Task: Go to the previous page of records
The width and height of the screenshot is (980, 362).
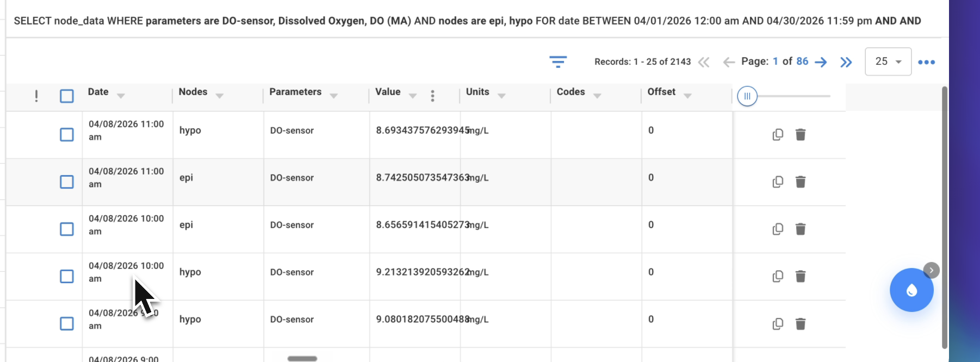Action: pos(729,62)
